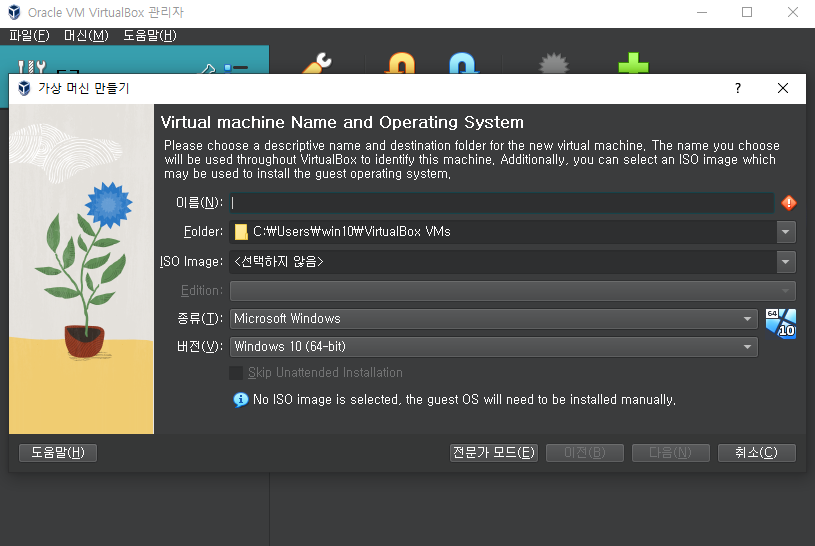
Task: Open the 버전(V) Windows 10 (64-bit) dropdown
Action: [x=494, y=347]
